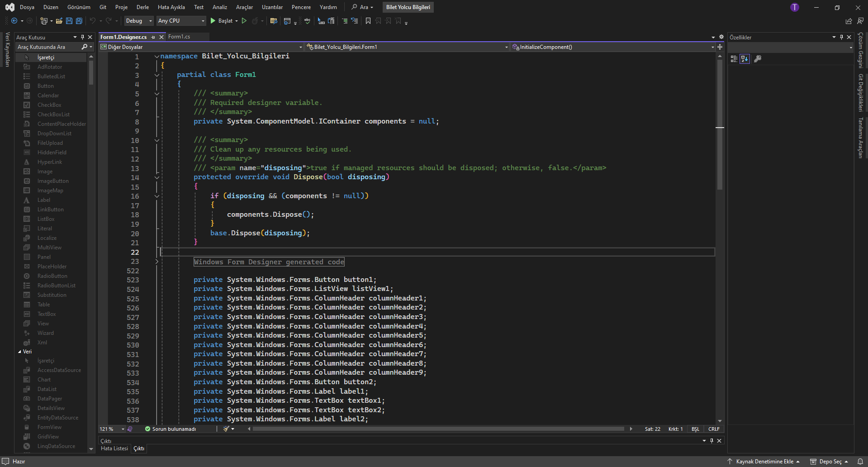Viewport: 868px width, 467px height.
Task: Click the Open File folder icon
Action: tap(59, 21)
